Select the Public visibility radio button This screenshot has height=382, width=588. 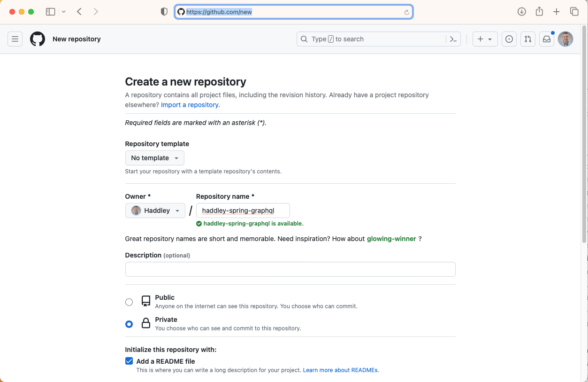pos(129,302)
